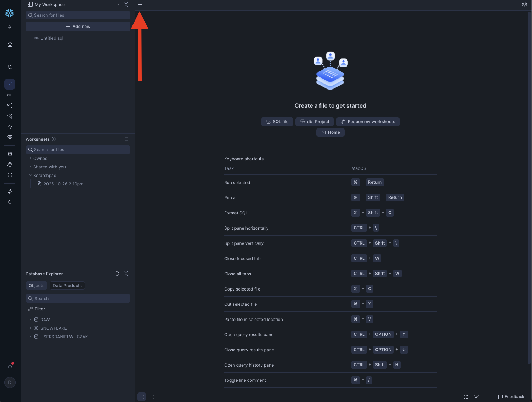Click the Snowflake logo icon
Viewport: 532px width, 402px height.
(10, 13)
